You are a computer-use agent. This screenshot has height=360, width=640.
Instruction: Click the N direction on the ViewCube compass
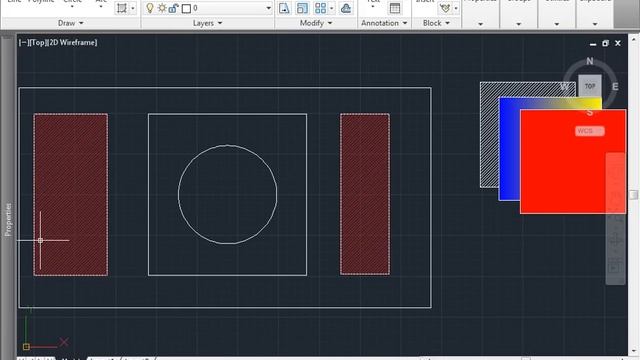tap(590, 61)
